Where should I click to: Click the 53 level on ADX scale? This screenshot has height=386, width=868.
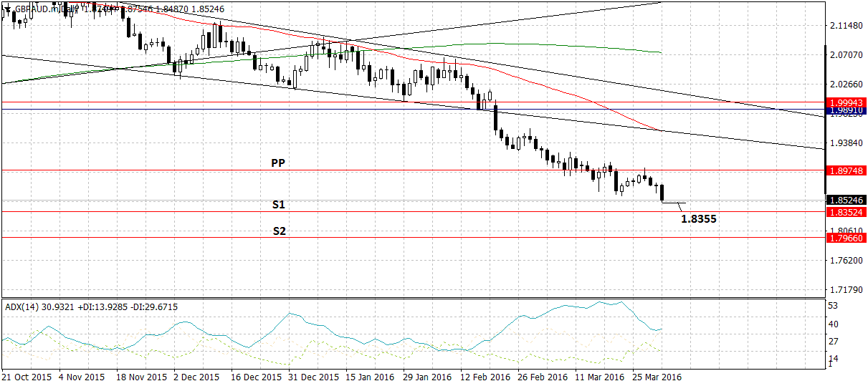pos(833,306)
